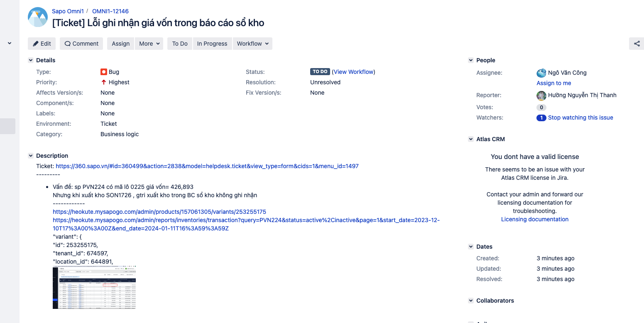Click the Updated 3 minutes ago value
Image resolution: width=644 pixels, height=323 pixels.
coord(556,269)
